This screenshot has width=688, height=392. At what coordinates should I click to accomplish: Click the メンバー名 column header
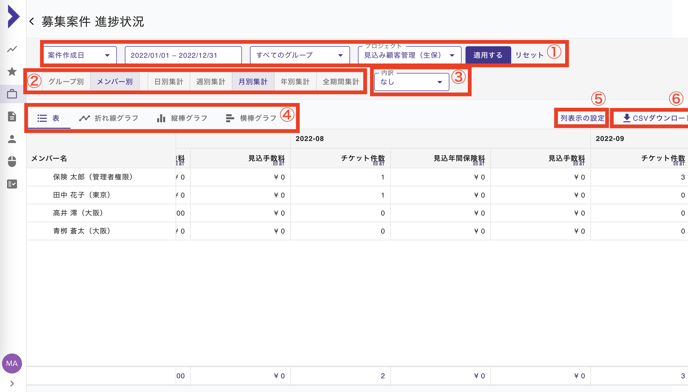[x=49, y=158]
